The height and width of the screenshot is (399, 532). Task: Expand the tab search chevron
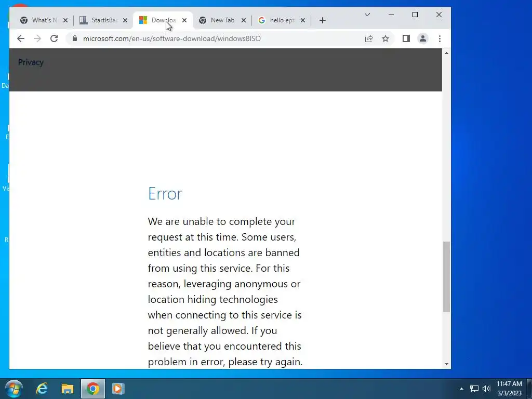(367, 15)
